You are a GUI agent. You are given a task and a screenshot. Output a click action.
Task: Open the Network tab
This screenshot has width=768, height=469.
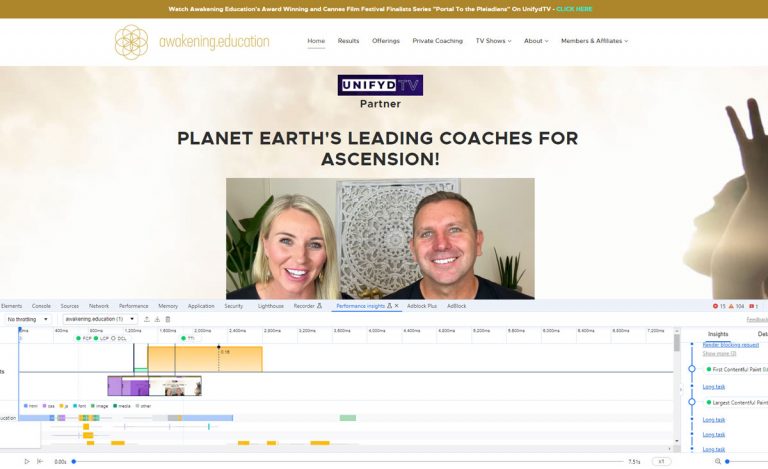tap(98, 306)
